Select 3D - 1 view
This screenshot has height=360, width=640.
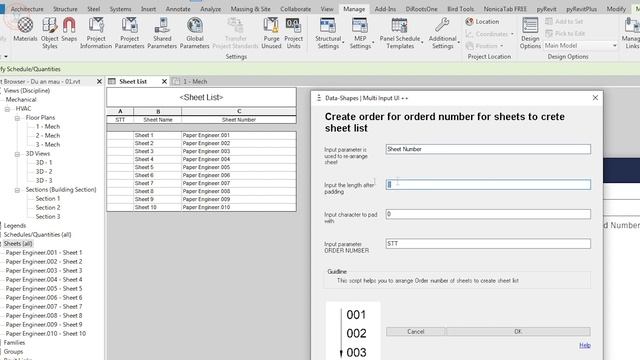44,162
